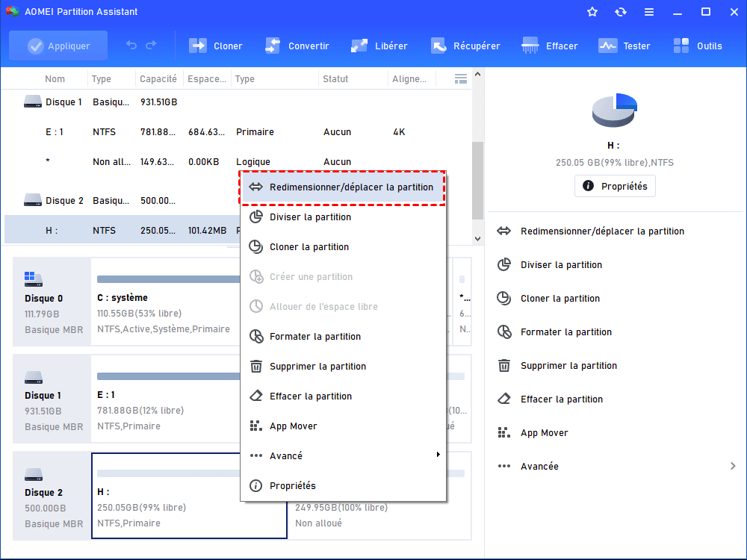Toggle the list view icon in column header
Screen dimensions: 747x560
click(461, 79)
